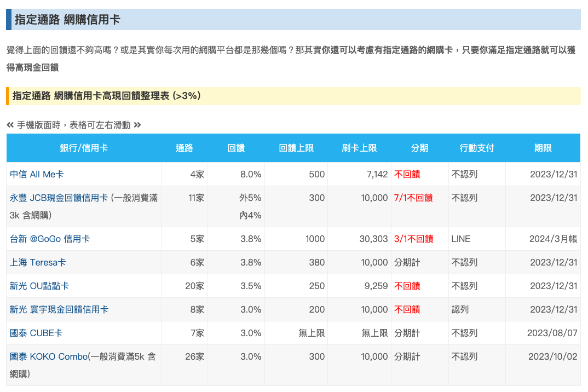The width and height of the screenshot is (588, 392).
Task: Click the 回饋 column header
Action: [x=237, y=148]
